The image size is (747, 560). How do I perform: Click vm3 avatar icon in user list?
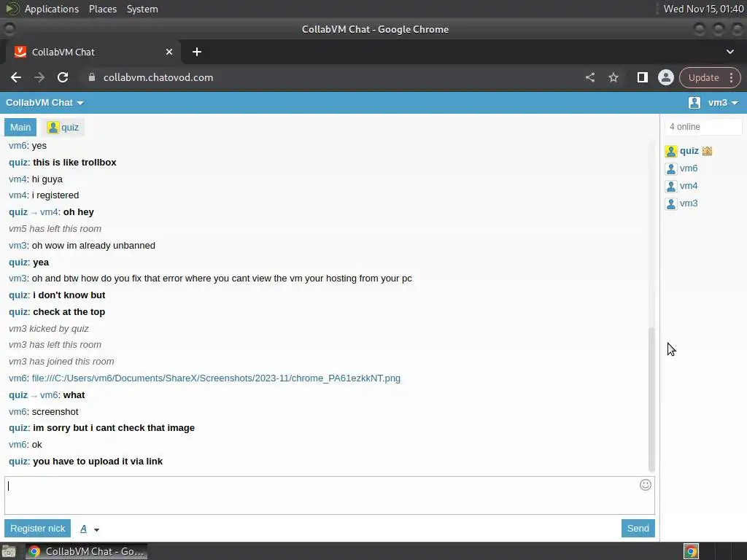(671, 204)
